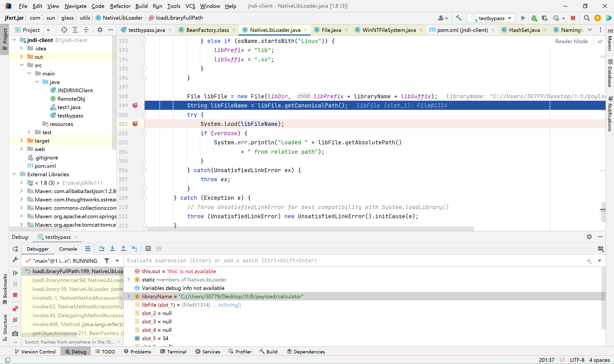
Task: Toggle breakpoint on line 199
Action: click(135, 105)
